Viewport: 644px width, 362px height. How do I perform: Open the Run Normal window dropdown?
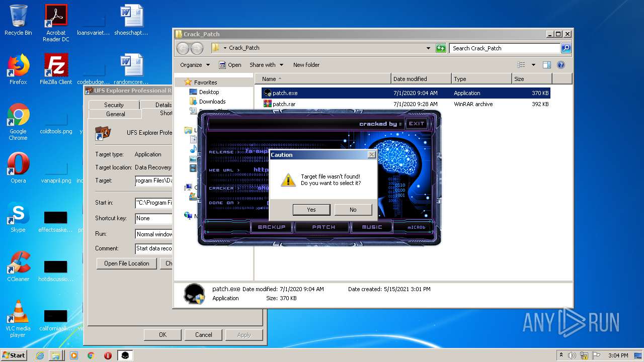[153, 234]
